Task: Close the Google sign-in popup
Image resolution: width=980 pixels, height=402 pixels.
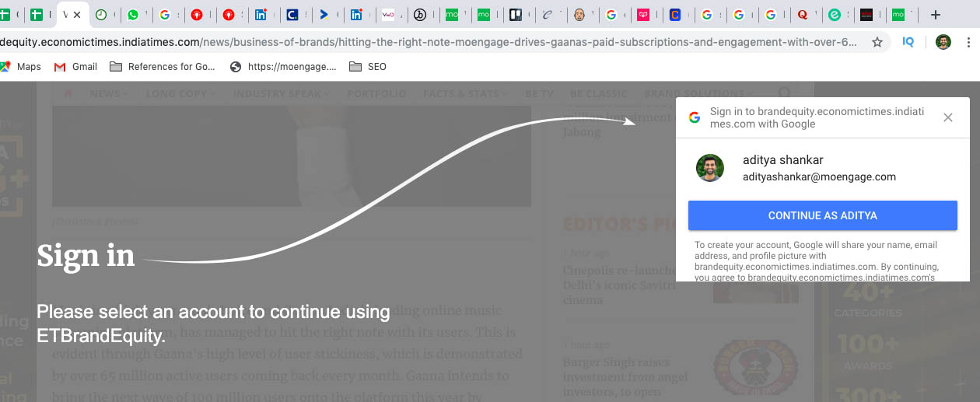Action: (x=947, y=117)
